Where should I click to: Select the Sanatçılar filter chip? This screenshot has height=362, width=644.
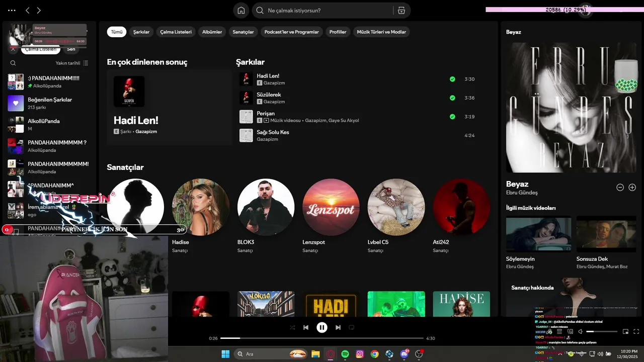point(243,32)
